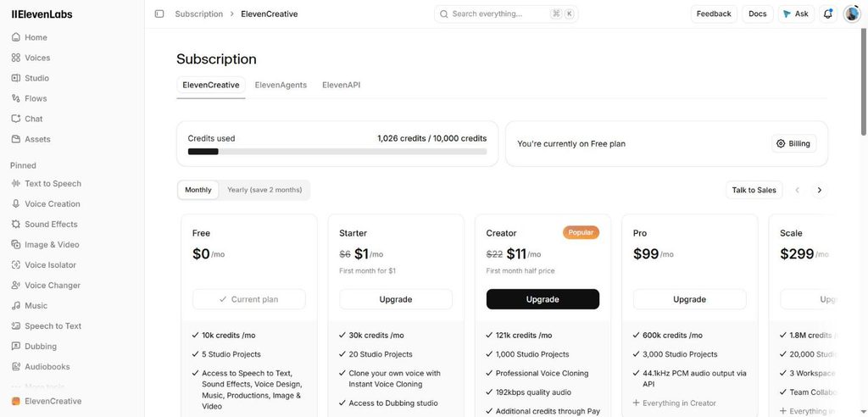Open notifications bell icon
Viewport: 868px width, 417px height.
coord(827,14)
